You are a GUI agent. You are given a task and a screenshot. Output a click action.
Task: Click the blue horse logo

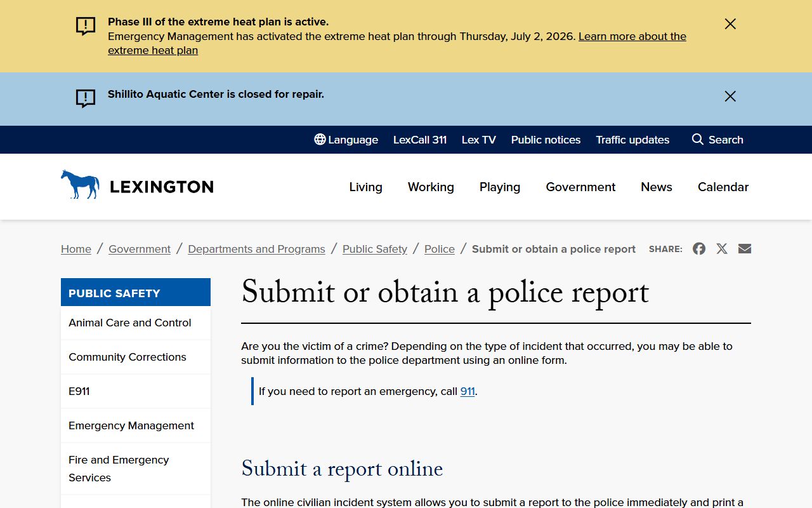click(x=80, y=185)
